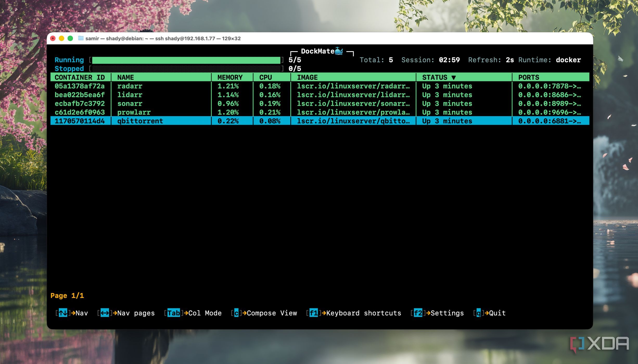Click the terminal window title text
The image size is (638, 364).
pyautogui.click(x=163, y=38)
